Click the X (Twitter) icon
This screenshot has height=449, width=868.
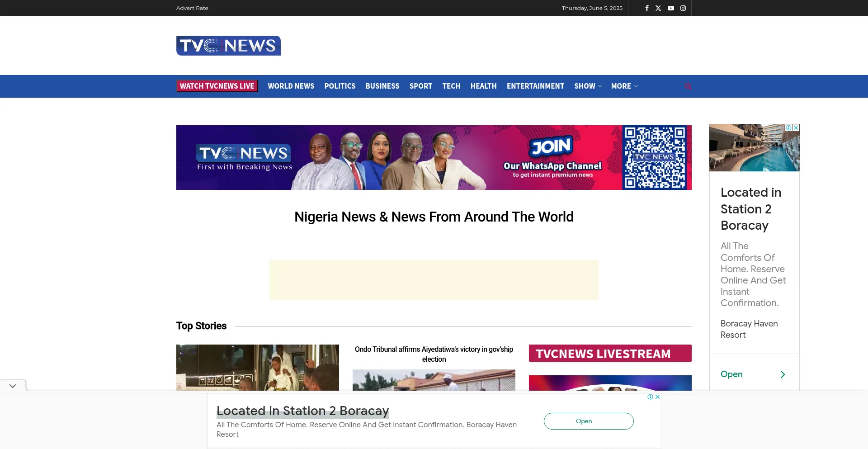(x=658, y=8)
